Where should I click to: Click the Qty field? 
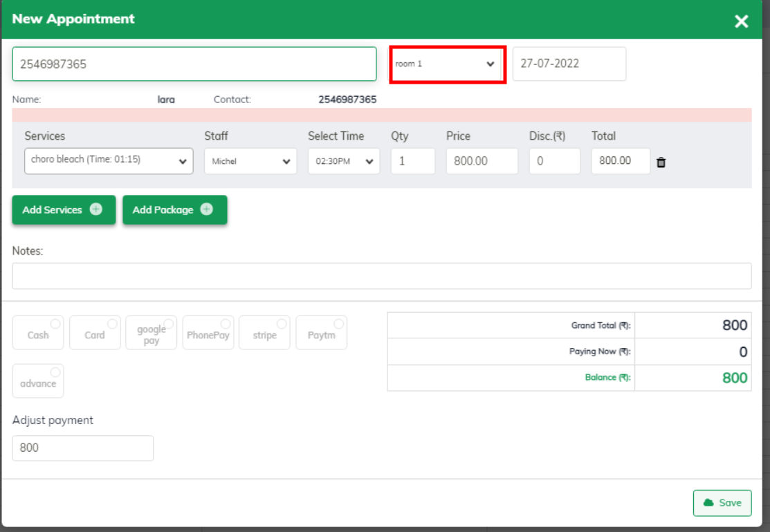(x=413, y=161)
